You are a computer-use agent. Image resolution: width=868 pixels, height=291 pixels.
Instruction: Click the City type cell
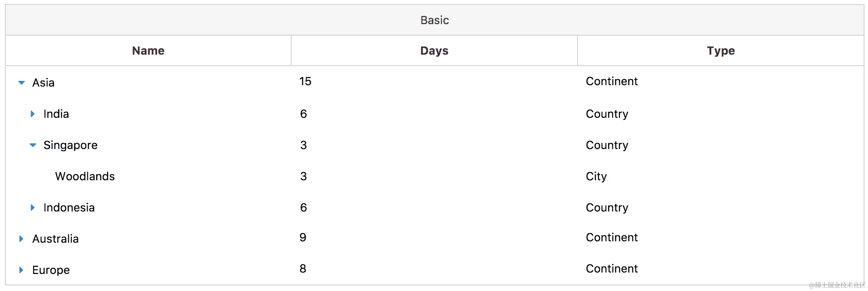(x=596, y=176)
